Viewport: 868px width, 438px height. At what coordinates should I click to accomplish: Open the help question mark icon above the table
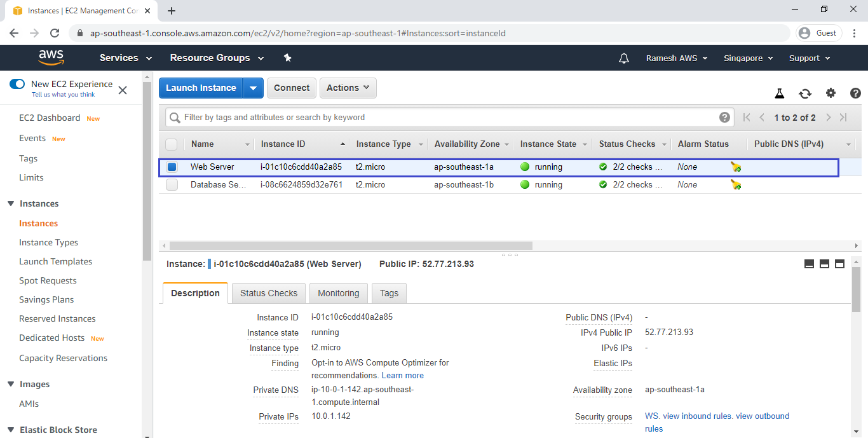point(855,93)
